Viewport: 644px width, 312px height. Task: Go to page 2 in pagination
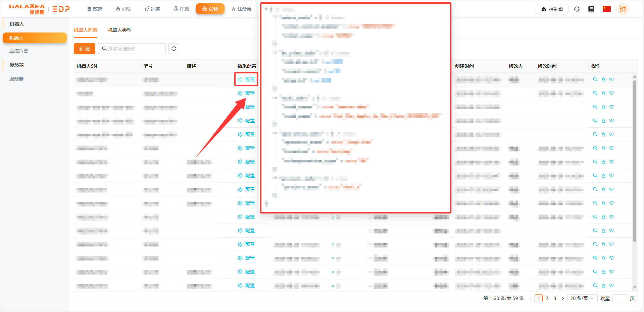pos(547,298)
